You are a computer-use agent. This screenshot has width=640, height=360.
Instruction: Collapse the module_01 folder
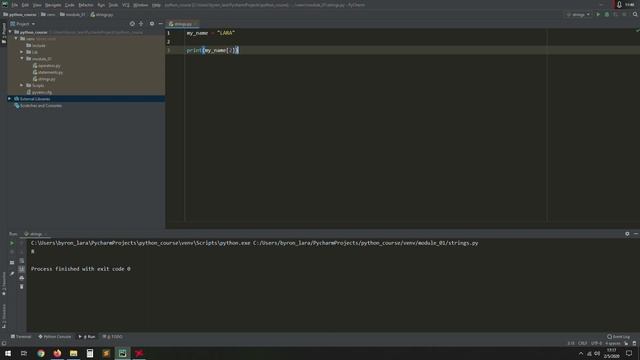22,59
